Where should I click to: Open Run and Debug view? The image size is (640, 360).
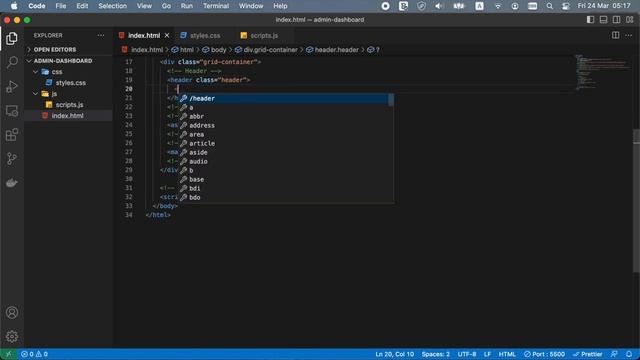12,87
